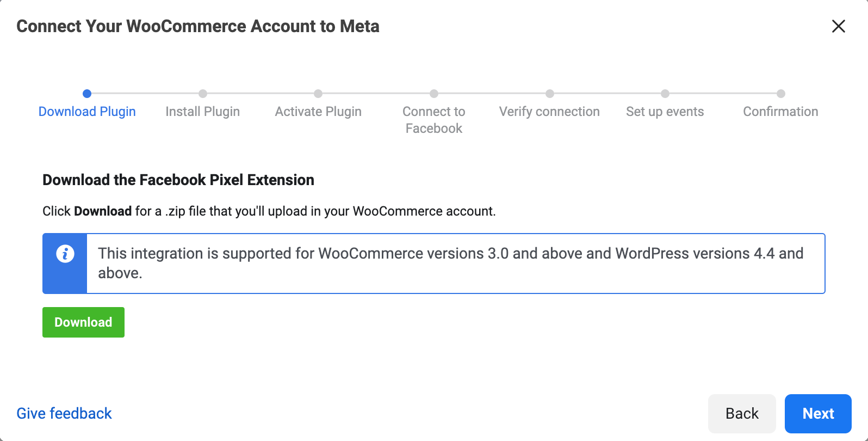Screen dimensions: 868x441
Task: Click the heading 'Download the Facebook Pixel Extension'
Action: coord(178,180)
